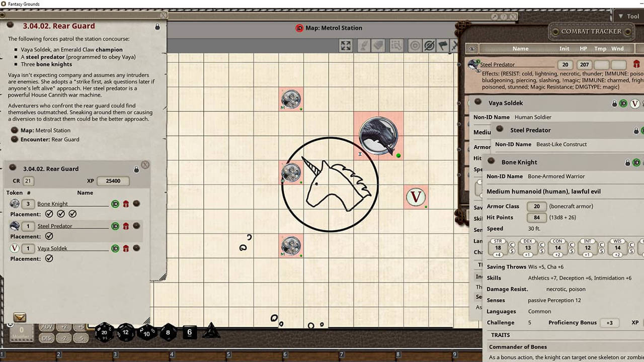The height and width of the screenshot is (362, 644).
Task: Click the Bone Knight quantity field showing 3
Action: pyautogui.click(x=28, y=204)
